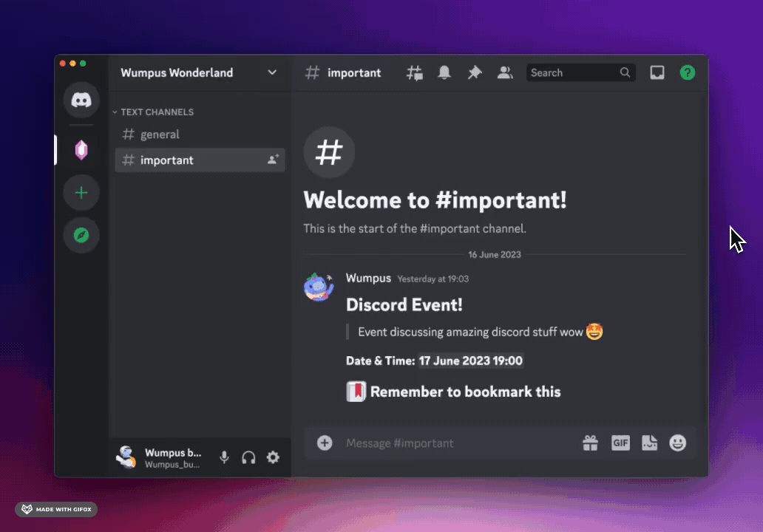Click the green Help question mark icon
The width and height of the screenshot is (763, 532).
coord(688,72)
